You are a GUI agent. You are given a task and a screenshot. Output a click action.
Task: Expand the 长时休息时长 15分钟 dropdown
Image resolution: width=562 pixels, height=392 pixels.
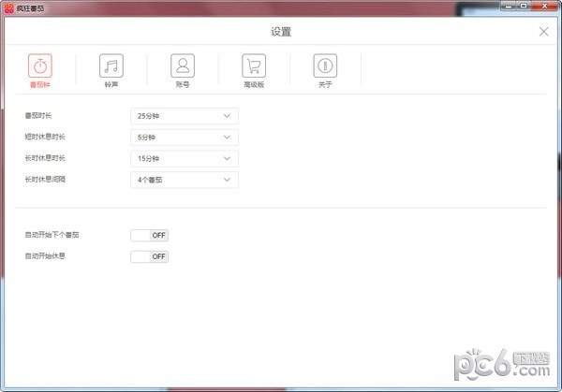tap(185, 158)
